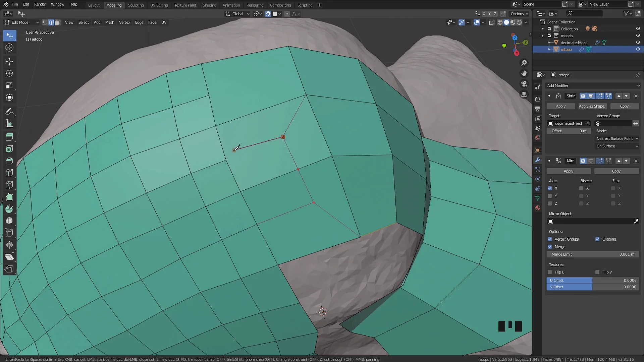
Task: Open the Options dropdown
Action: click(x=519, y=14)
